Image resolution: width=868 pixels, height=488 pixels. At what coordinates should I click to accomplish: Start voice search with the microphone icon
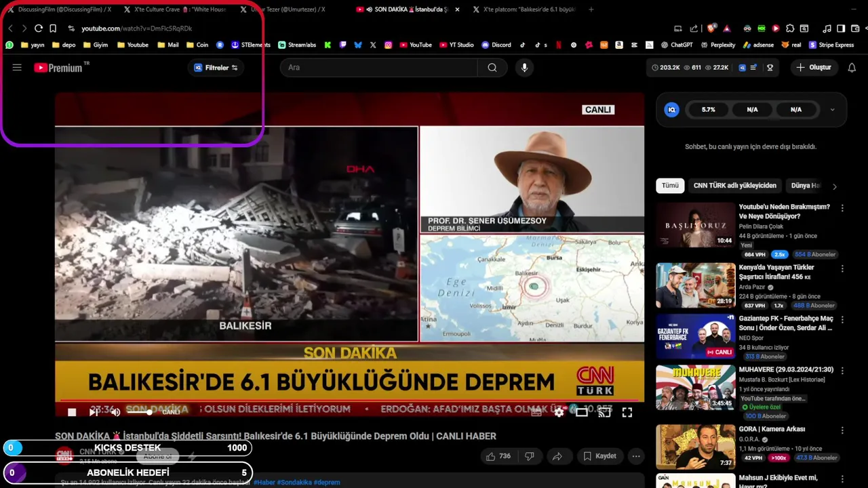(x=524, y=68)
